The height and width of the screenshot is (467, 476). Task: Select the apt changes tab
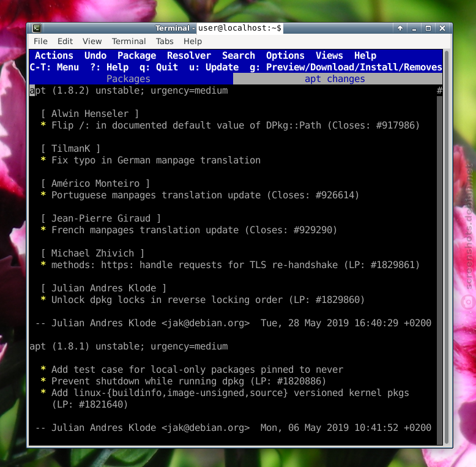point(337,79)
